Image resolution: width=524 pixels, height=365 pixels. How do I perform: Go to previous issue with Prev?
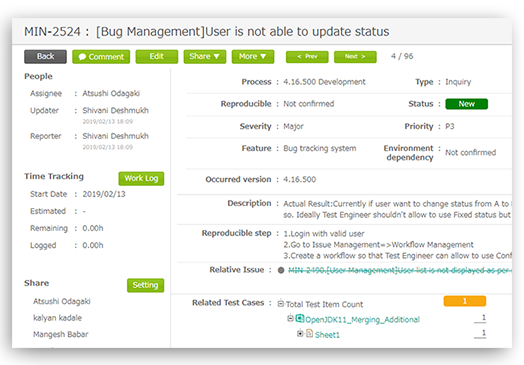307,56
